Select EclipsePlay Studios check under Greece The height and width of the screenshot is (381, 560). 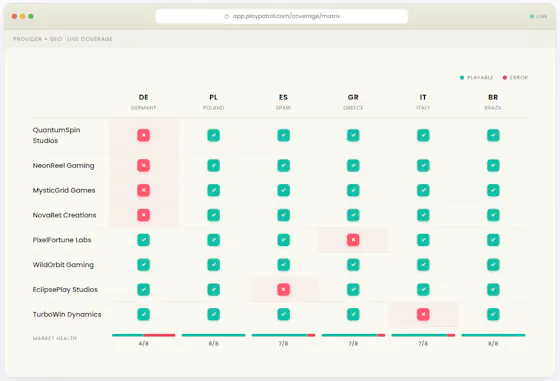(353, 290)
